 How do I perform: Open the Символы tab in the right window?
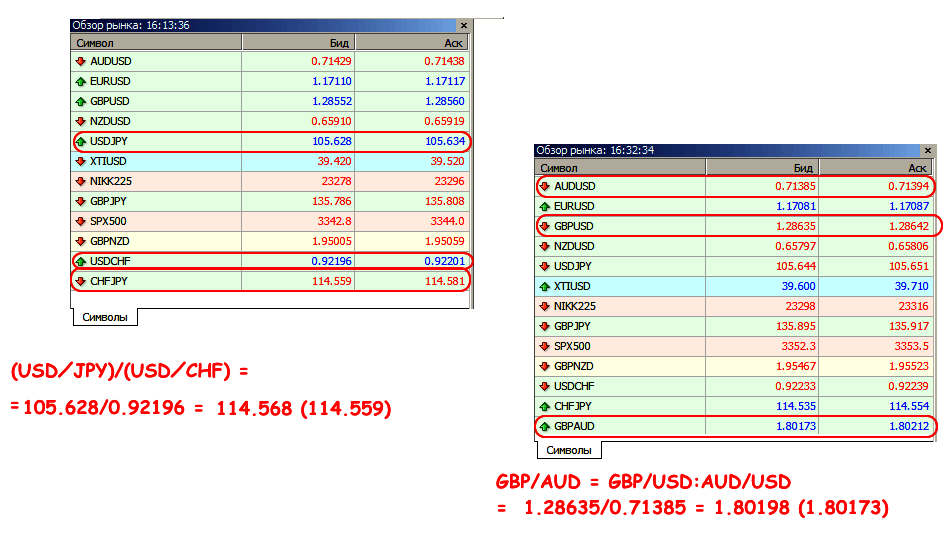[x=568, y=451]
